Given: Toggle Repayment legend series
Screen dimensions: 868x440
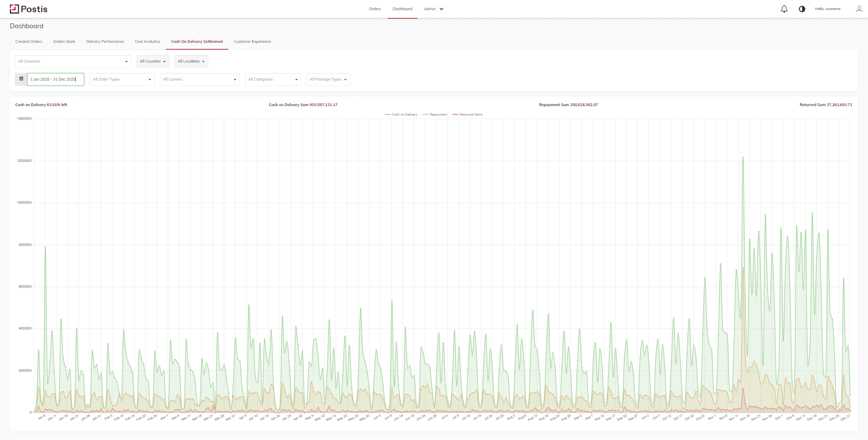Looking at the screenshot, I should (x=435, y=115).
